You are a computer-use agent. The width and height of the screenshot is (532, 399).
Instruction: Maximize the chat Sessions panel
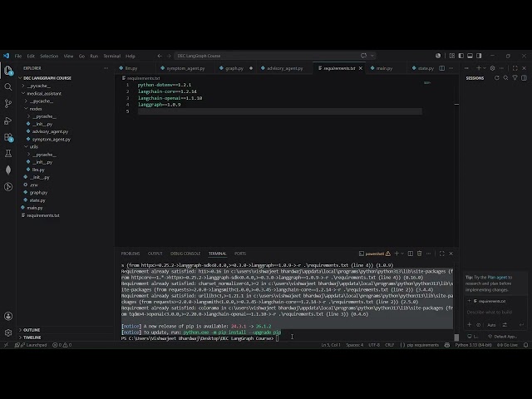pyautogui.click(x=515, y=68)
